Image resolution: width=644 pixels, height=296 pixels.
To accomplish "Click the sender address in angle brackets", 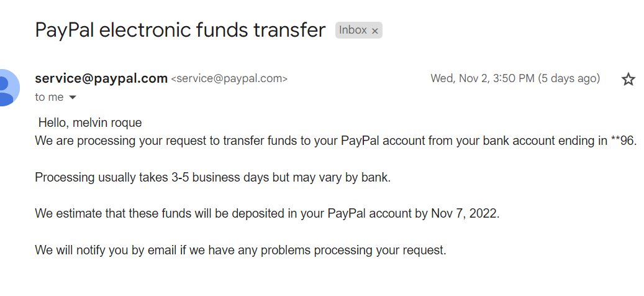I will pos(229,79).
